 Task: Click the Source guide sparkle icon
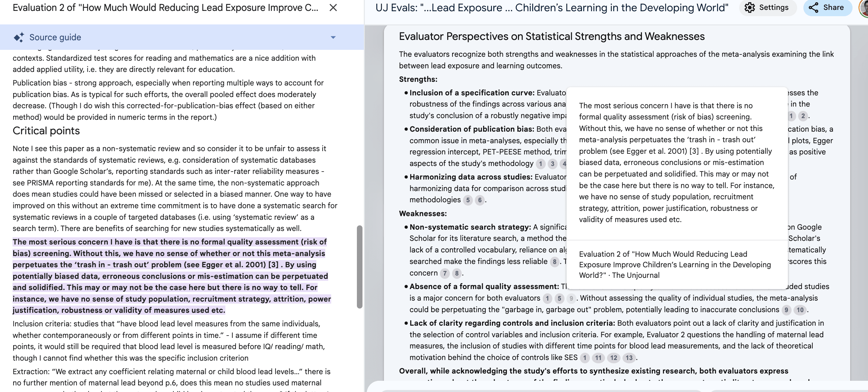19,37
